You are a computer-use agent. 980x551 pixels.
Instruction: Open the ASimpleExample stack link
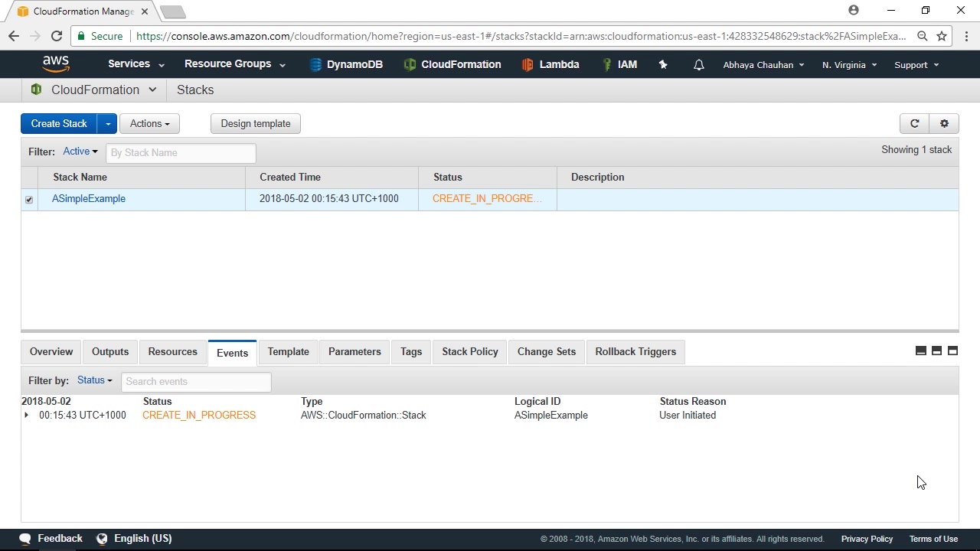pyautogui.click(x=89, y=198)
